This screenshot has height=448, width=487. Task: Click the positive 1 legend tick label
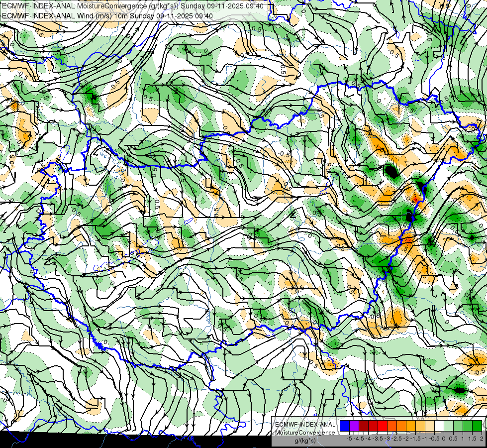(463, 439)
